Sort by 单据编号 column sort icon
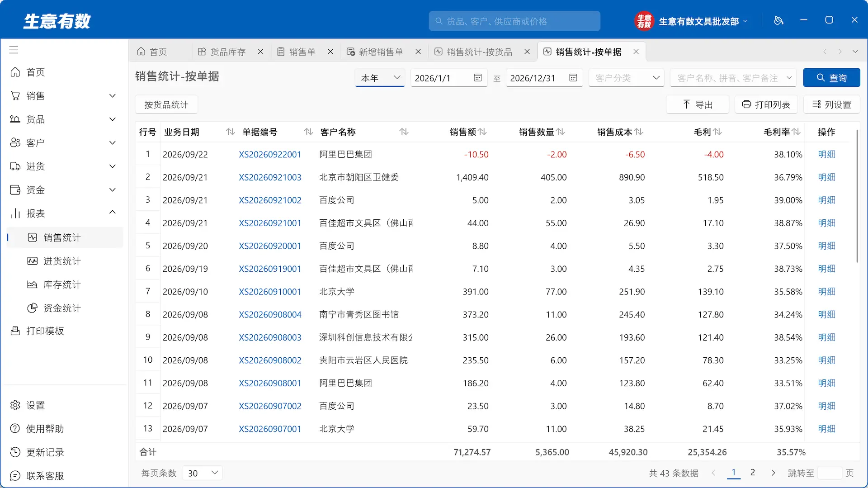 [x=309, y=132]
